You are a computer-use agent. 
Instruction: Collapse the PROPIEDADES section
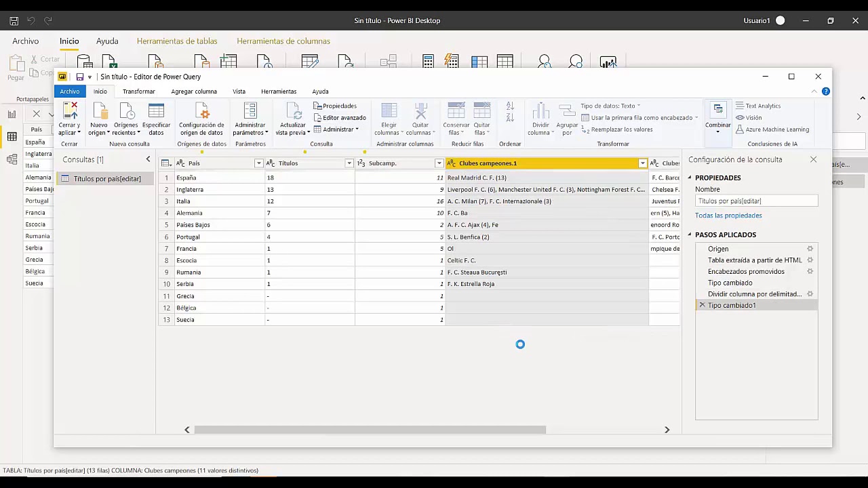(x=690, y=178)
